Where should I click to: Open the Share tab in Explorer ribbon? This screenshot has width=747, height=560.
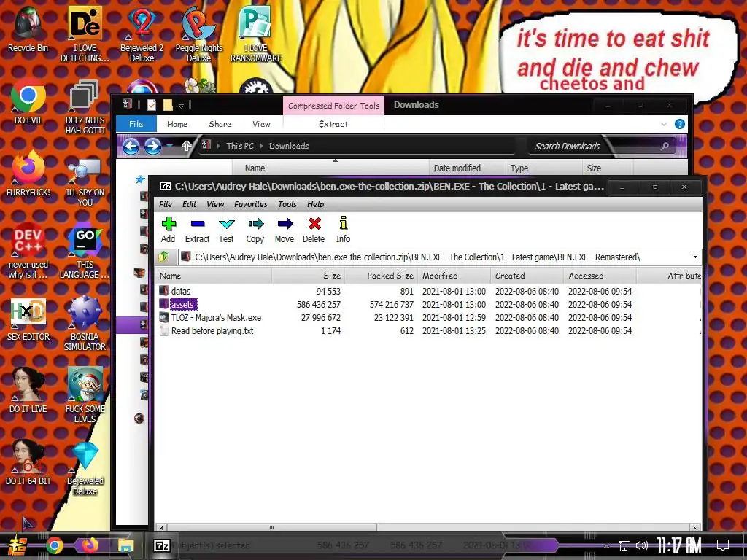(220, 124)
